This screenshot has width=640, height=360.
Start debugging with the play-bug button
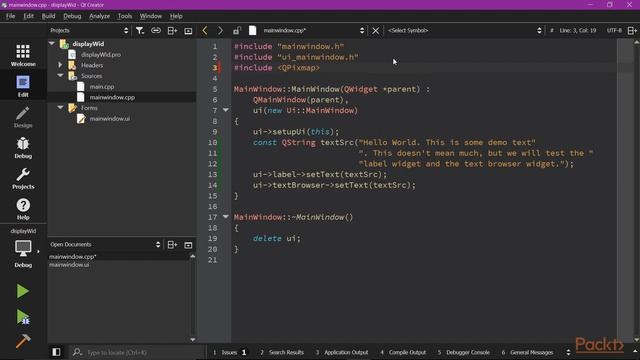point(23,317)
